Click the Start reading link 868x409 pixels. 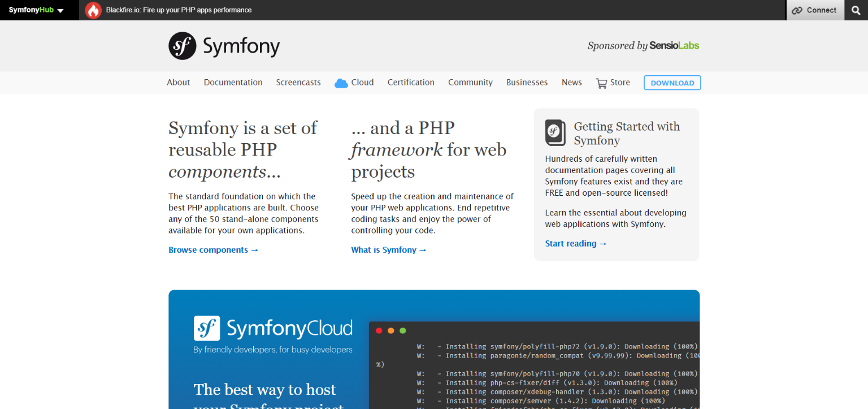pyautogui.click(x=576, y=243)
